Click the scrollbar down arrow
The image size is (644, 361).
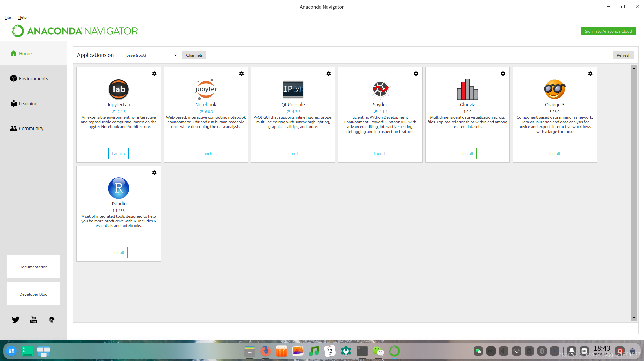point(634,317)
